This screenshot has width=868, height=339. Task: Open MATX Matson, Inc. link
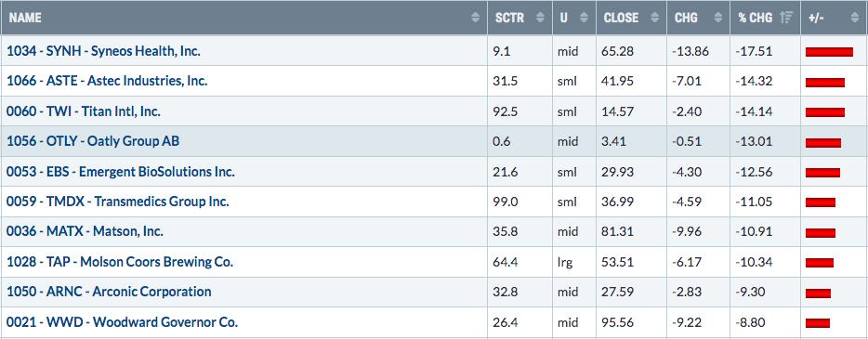point(85,231)
